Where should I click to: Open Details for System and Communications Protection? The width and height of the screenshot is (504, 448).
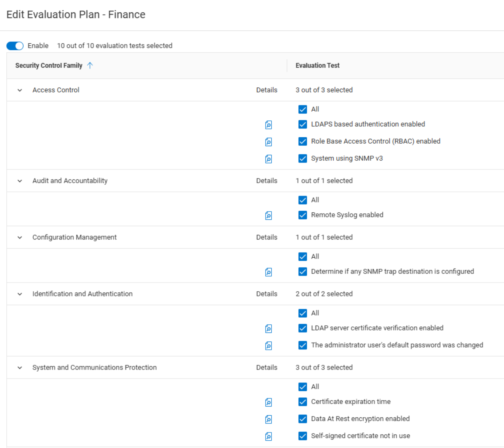click(x=267, y=367)
